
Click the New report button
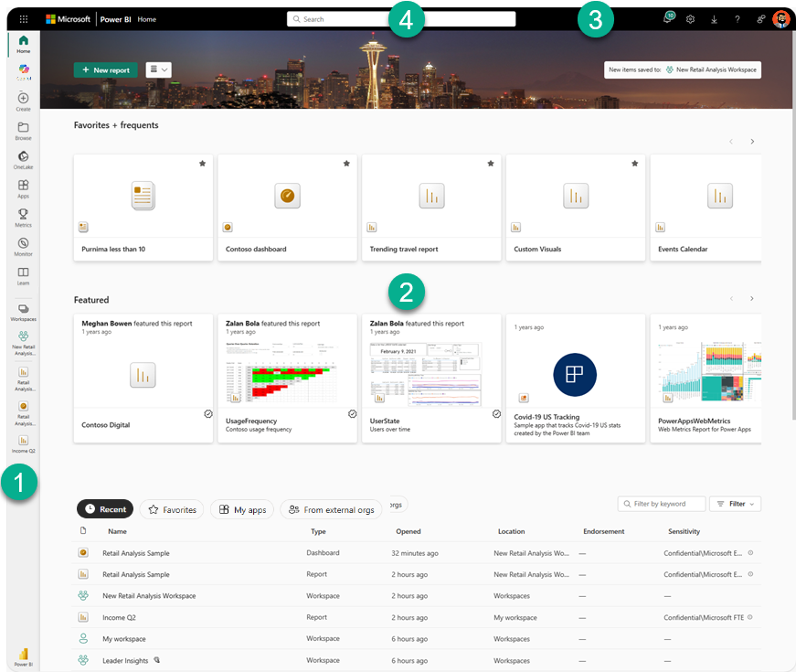[x=106, y=70]
